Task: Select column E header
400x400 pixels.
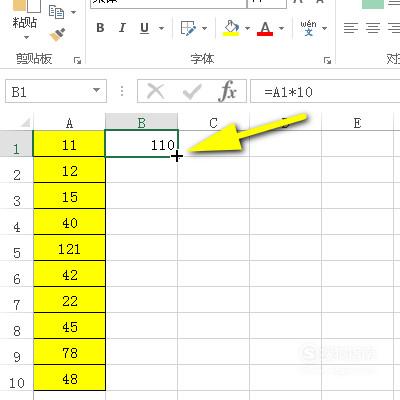Action: [x=357, y=123]
